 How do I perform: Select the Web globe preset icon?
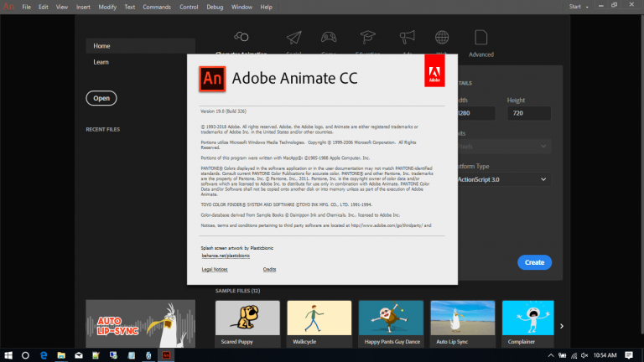tap(442, 38)
